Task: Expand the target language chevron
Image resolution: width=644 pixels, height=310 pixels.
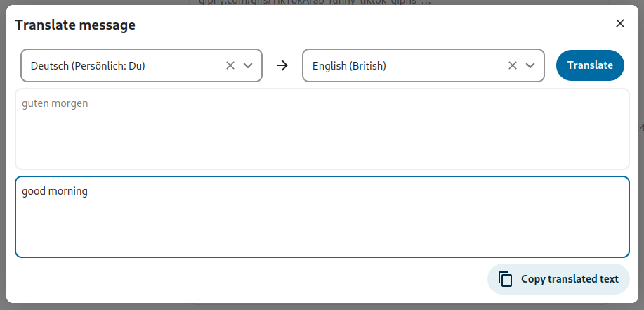Action: point(530,65)
